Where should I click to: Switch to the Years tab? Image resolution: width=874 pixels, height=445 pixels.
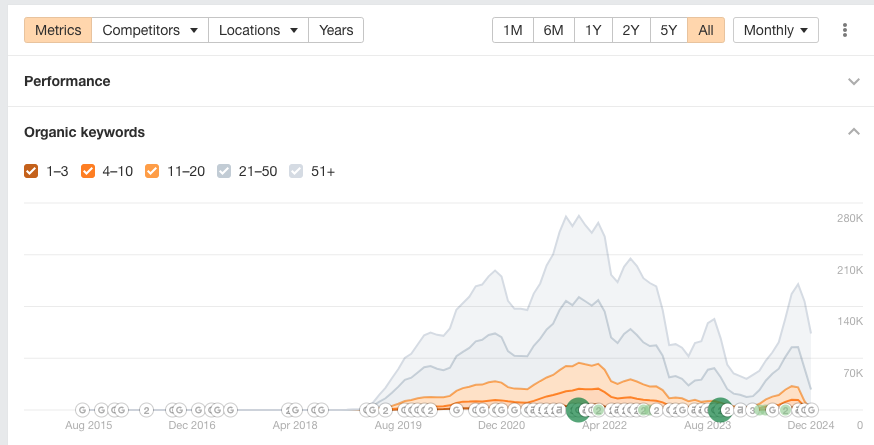coord(336,30)
